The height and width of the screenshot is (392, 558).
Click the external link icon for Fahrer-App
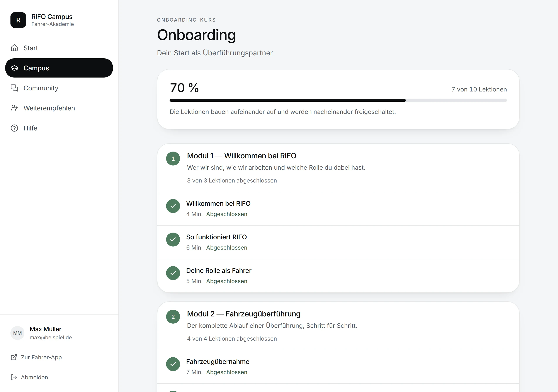[x=14, y=357]
